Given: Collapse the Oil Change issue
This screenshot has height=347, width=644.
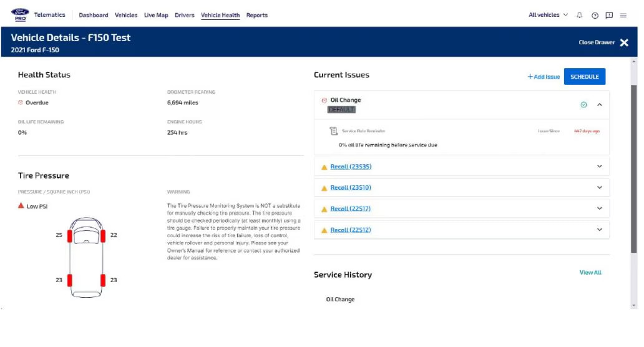Looking at the screenshot, I should pos(600,105).
